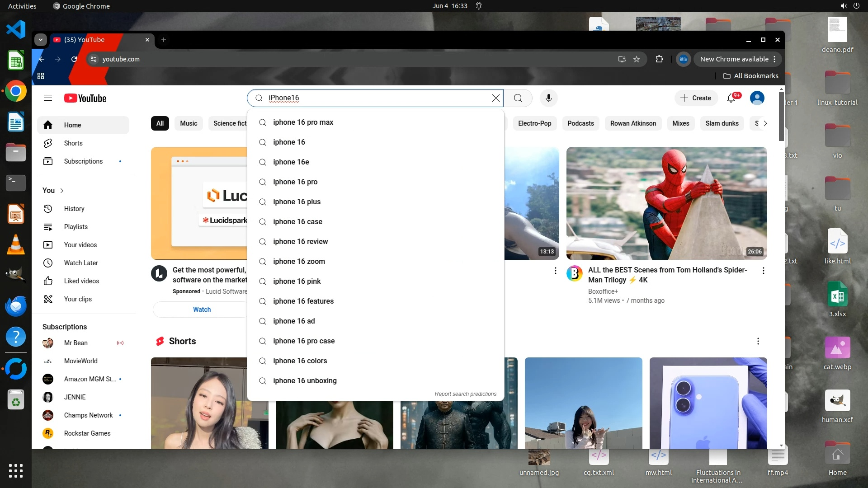
Task: Open the notifications bell
Action: click(x=731, y=98)
